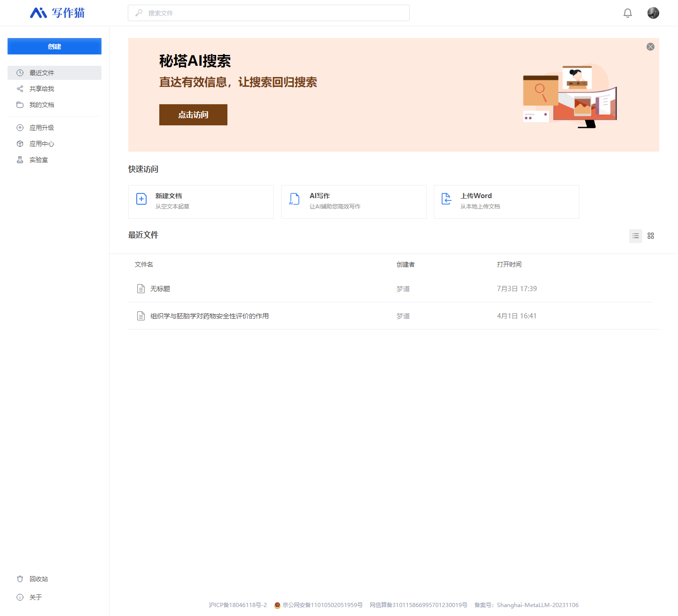Open the user avatar menu

pos(653,13)
